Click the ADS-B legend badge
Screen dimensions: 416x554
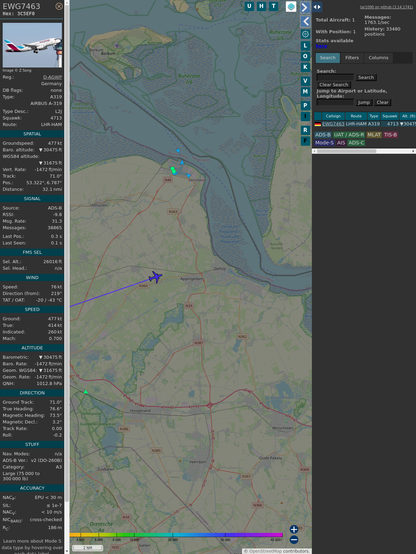click(323, 135)
